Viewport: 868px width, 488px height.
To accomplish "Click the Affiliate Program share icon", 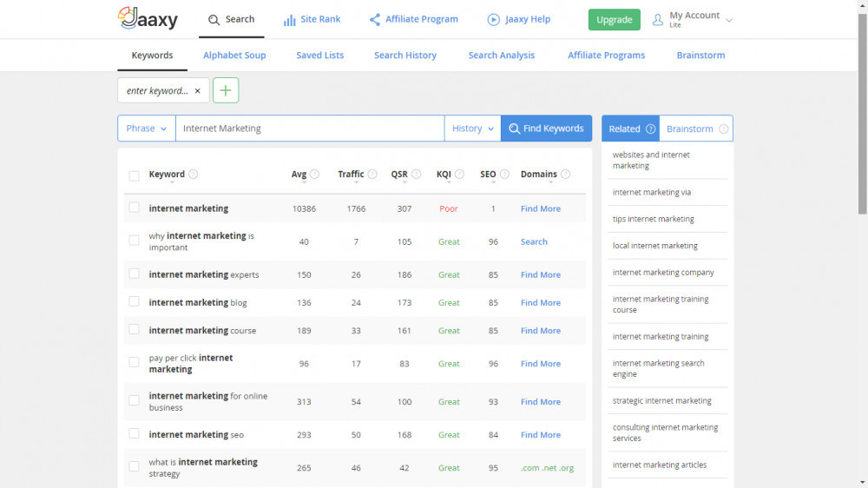I will point(375,20).
